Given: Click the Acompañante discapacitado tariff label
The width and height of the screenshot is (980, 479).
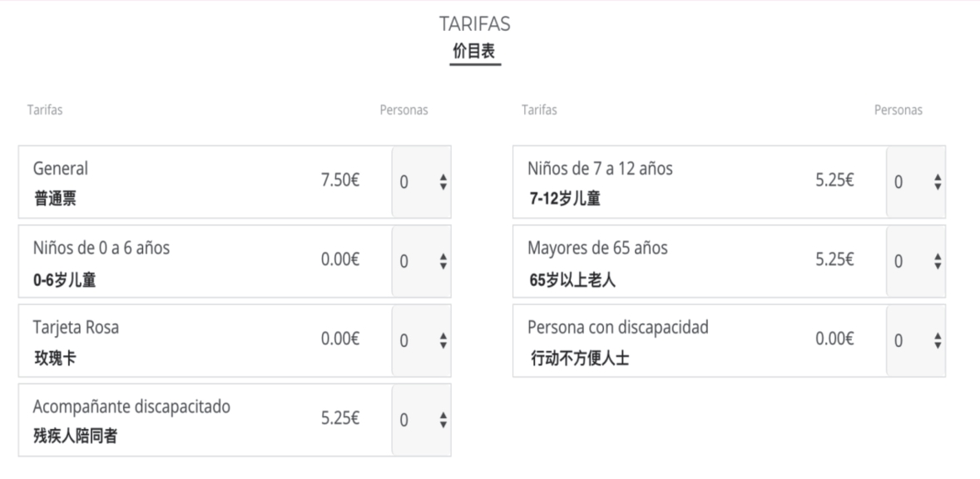Looking at the screenshot, I should click(x=131, y=407).
